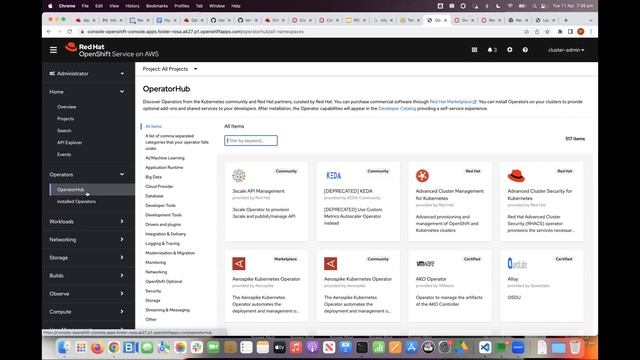Select the Database category
This screenshot has width=640, height=360.
click(154, 196)
